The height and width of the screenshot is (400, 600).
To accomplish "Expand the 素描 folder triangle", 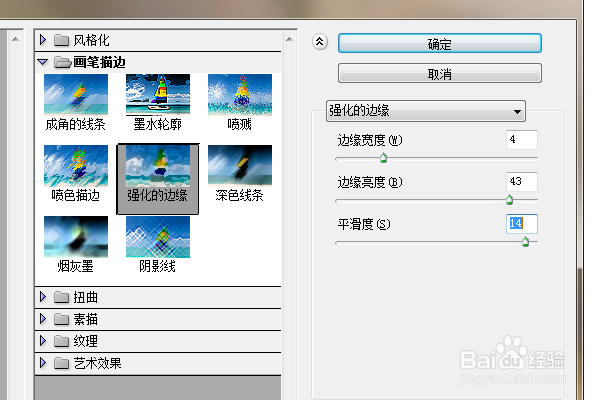I will tap(43, 319).
